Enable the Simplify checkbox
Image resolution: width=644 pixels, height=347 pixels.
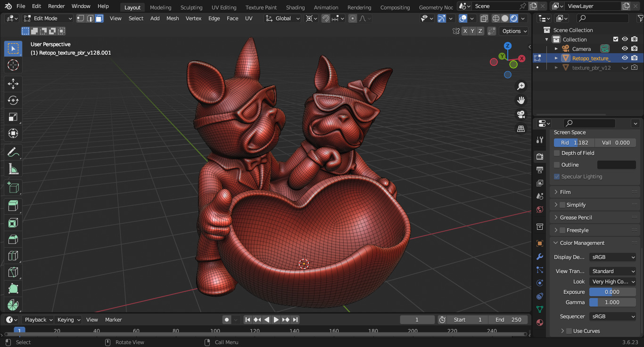coord(562,205)
